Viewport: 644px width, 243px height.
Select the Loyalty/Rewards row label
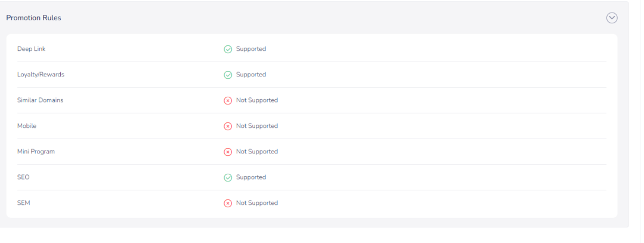[41, 75]
